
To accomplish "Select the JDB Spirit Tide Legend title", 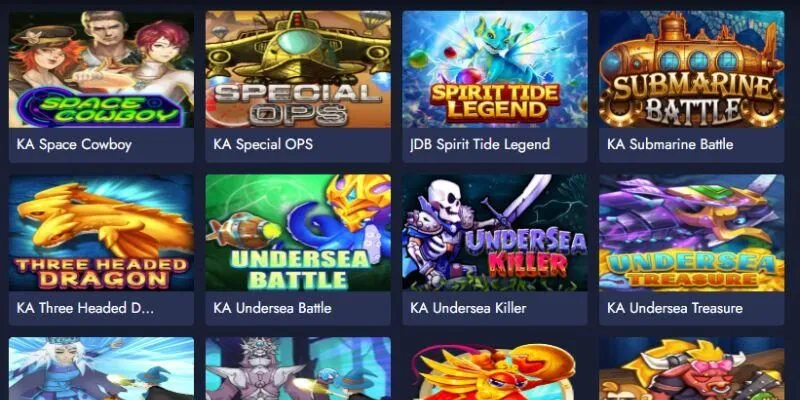I will coord(480,145).
